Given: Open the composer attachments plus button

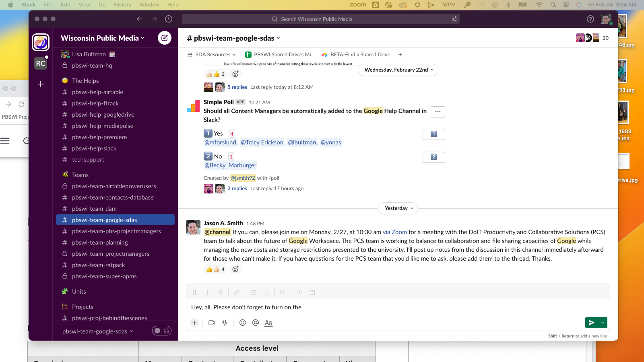Looking at the screenshot, I should [x=194, y=323].
